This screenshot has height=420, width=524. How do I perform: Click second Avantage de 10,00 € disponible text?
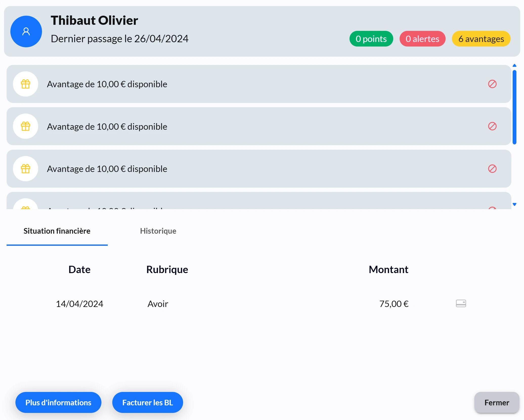tap(107, 126)
